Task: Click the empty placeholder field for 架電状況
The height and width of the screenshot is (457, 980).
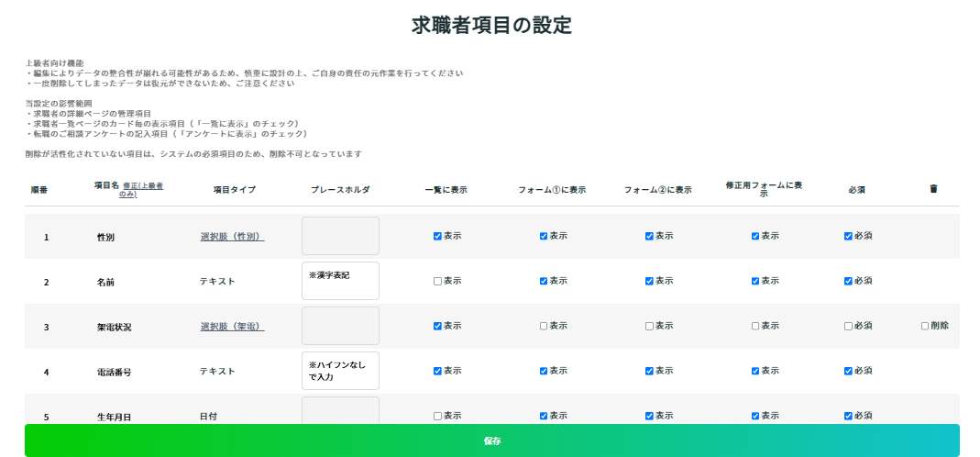Action: tap(340, 326)
